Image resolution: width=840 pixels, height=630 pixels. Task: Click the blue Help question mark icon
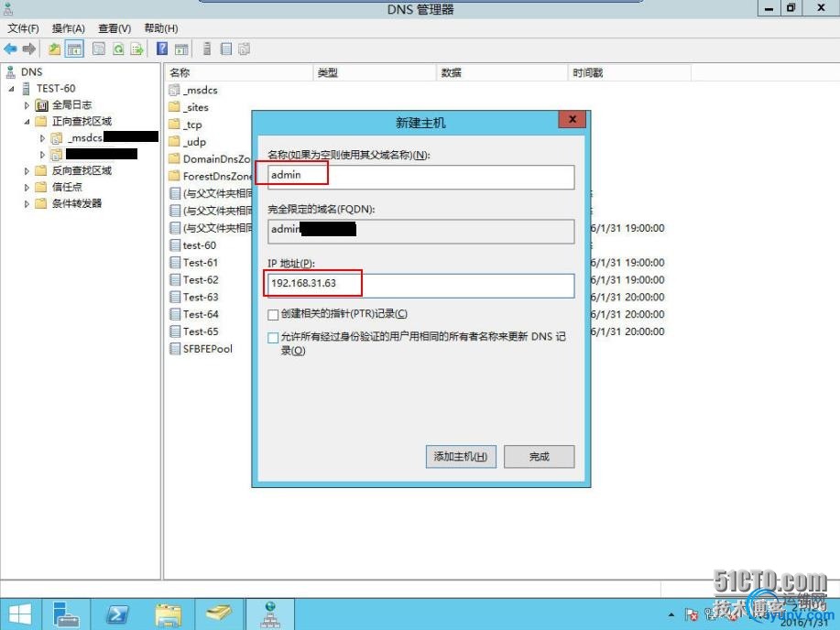pyautogui.click(x=162, y=49)
